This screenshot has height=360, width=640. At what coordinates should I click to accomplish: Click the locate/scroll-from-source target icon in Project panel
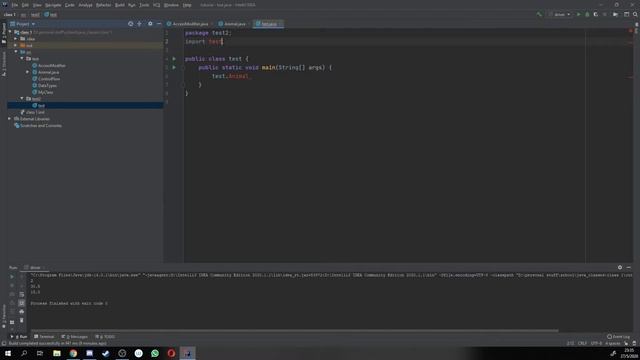(x=131, y=24)
